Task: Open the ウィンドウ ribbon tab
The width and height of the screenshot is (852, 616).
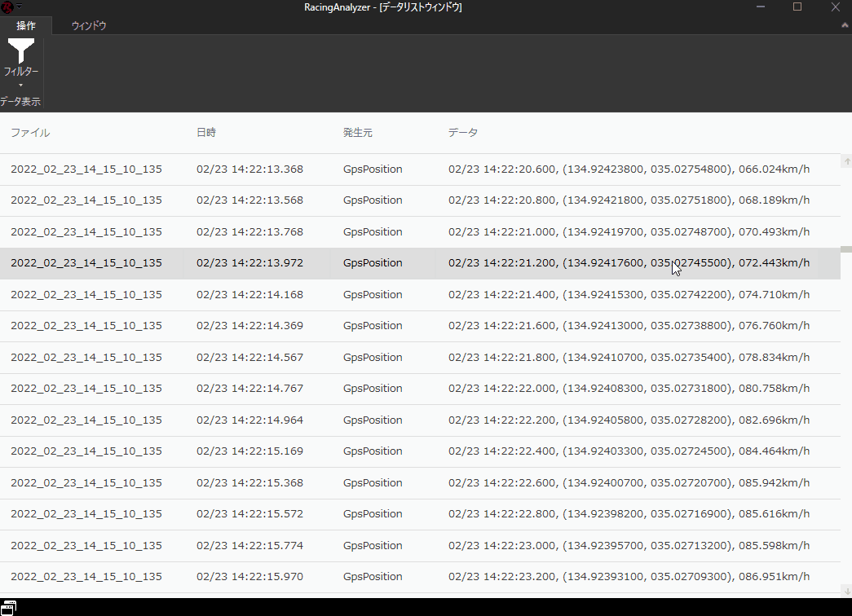Action: tap(88, 25)
